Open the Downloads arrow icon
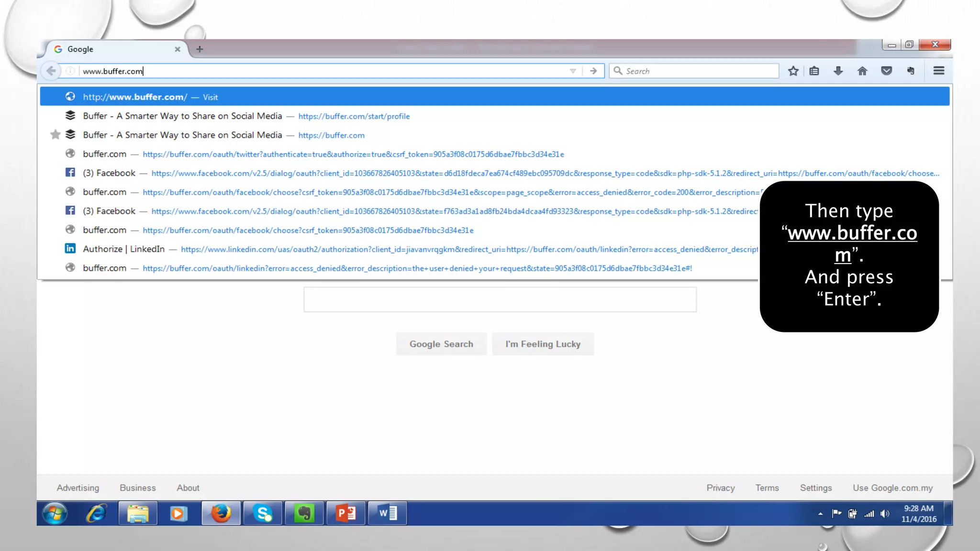Image resolution: width=980 pixels, height=551 pixels. point(838,71)
